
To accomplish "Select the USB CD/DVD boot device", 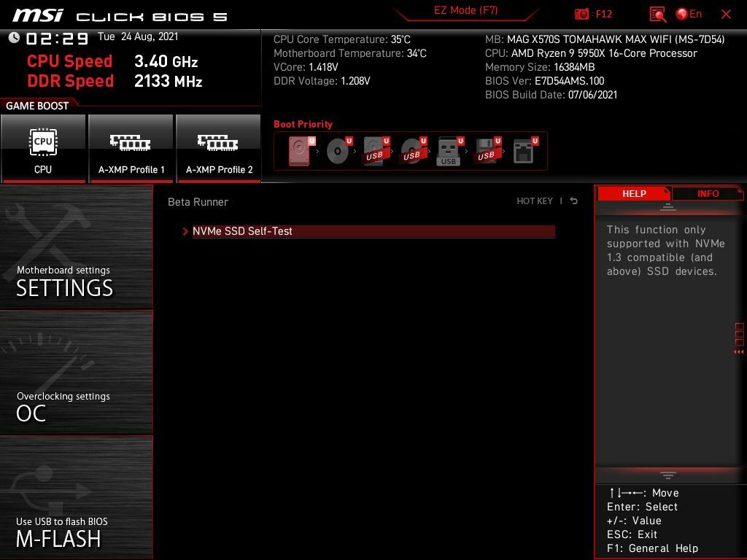I will [413, 151].
